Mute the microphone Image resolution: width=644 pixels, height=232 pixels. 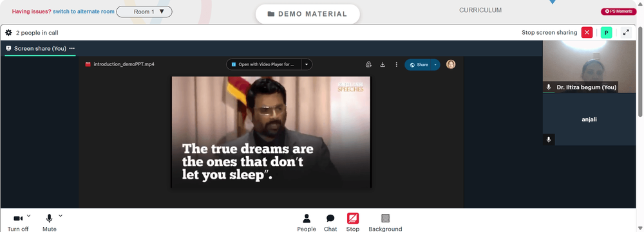pyautogui.click(x=50, y=222)
